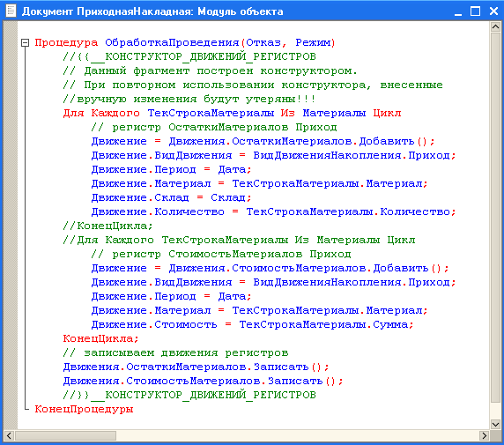Click the comment //}}__КОНСТРУКТОР_ДВИЖЕНИЙ_РЕГИСТРОВ
This screenshot has width=504, height=445.
189,395
